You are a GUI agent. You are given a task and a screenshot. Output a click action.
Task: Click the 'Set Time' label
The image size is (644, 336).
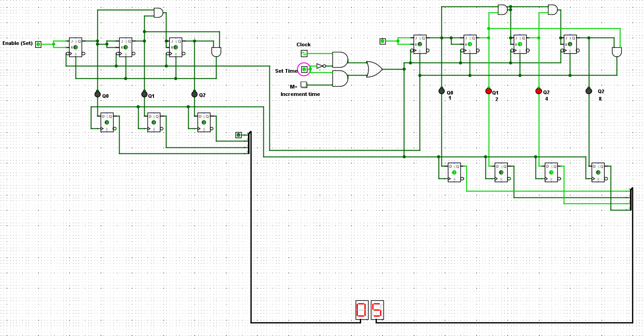(287, 71)
